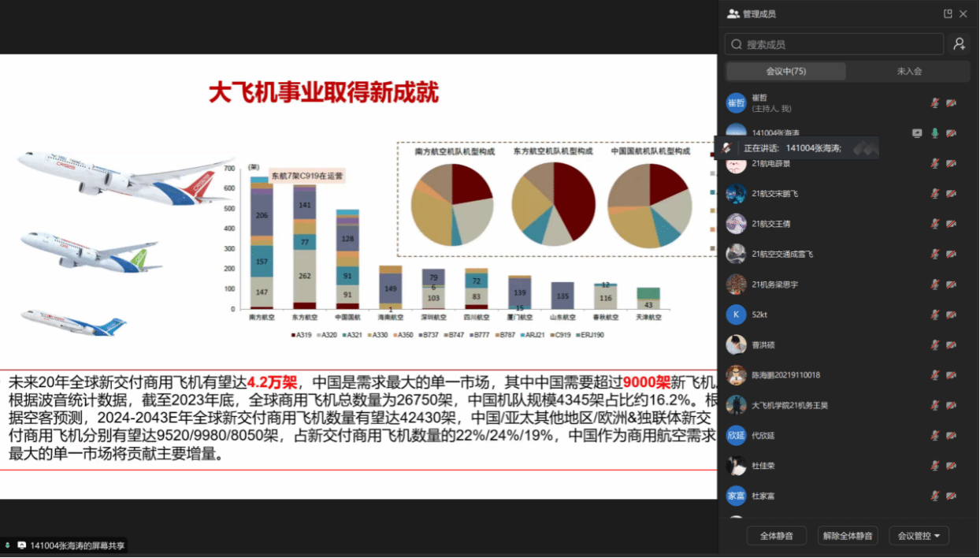Screen dimensions: 980x558
Task: Click the screen share icon for 141004张海涛
Action: (917, 133)
